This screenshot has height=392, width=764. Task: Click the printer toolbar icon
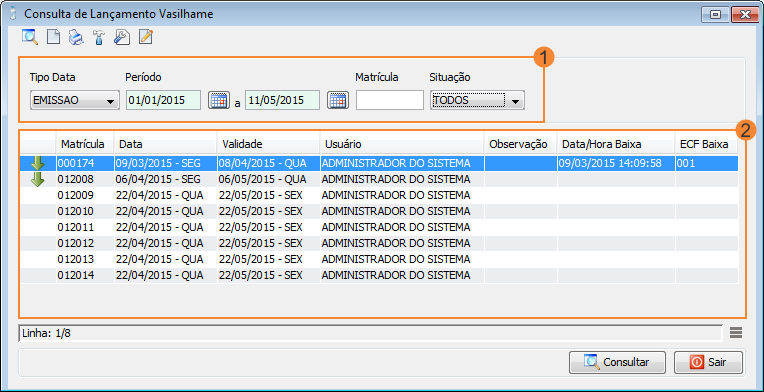[x=76, y=37]
